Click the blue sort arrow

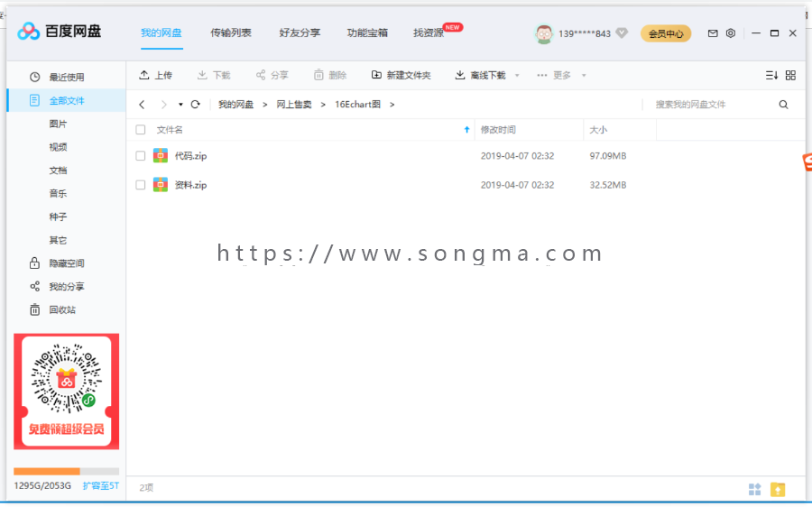466,130
